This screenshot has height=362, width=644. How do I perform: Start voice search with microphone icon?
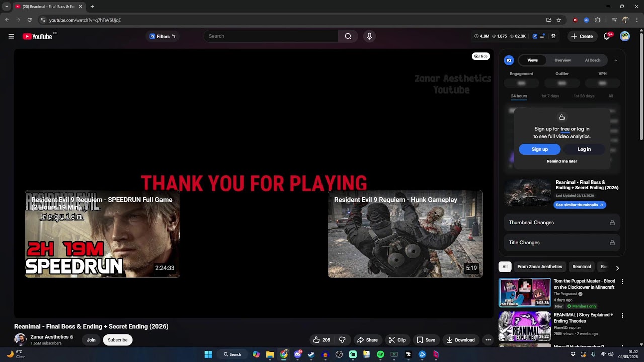point(369,36)
